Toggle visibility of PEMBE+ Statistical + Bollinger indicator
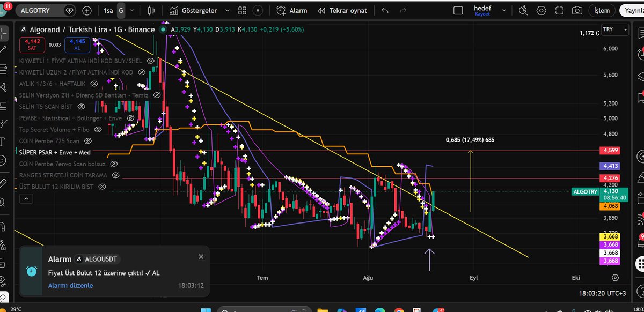The image size is (644, 312). tap(130, 118)
